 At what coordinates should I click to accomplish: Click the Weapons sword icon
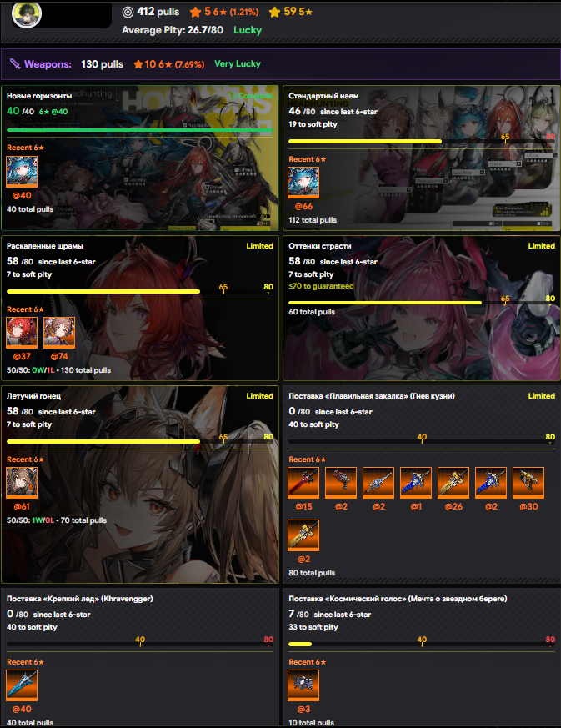click(15, 64)
